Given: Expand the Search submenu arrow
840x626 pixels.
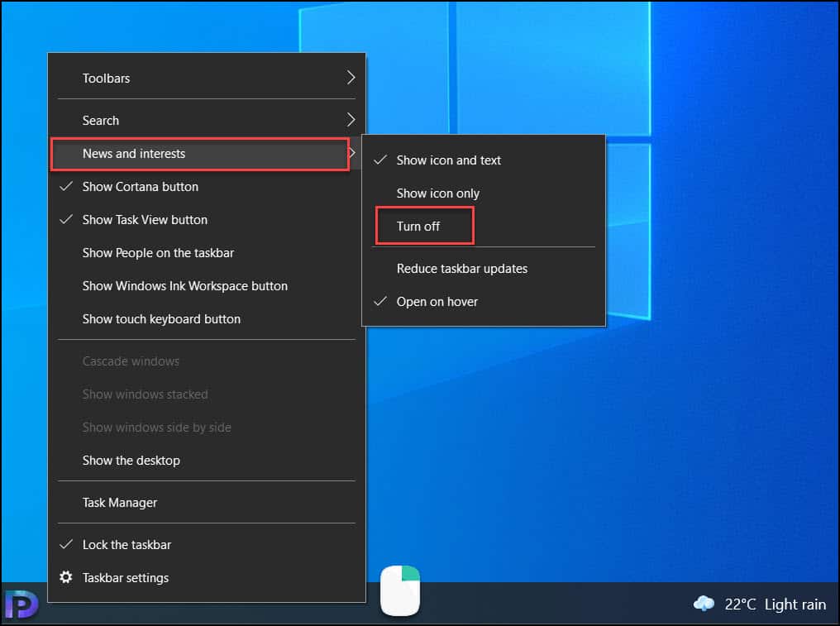Looking at the screenshot, I should click(x=351, y=120).
